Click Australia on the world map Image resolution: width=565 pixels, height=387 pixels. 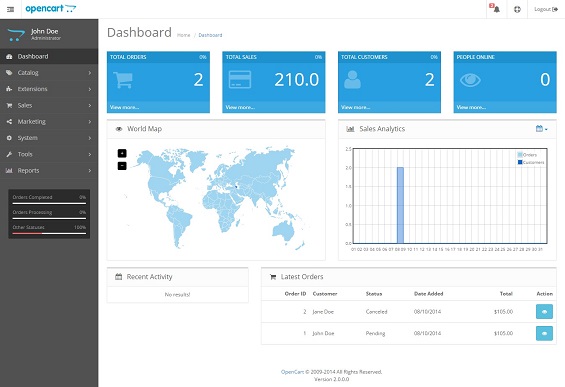click(284, 230)
